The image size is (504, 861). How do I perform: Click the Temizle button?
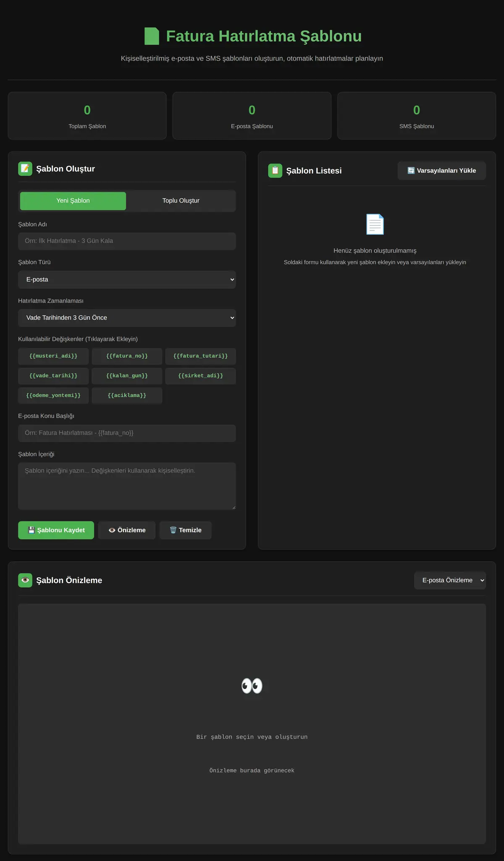185,530
